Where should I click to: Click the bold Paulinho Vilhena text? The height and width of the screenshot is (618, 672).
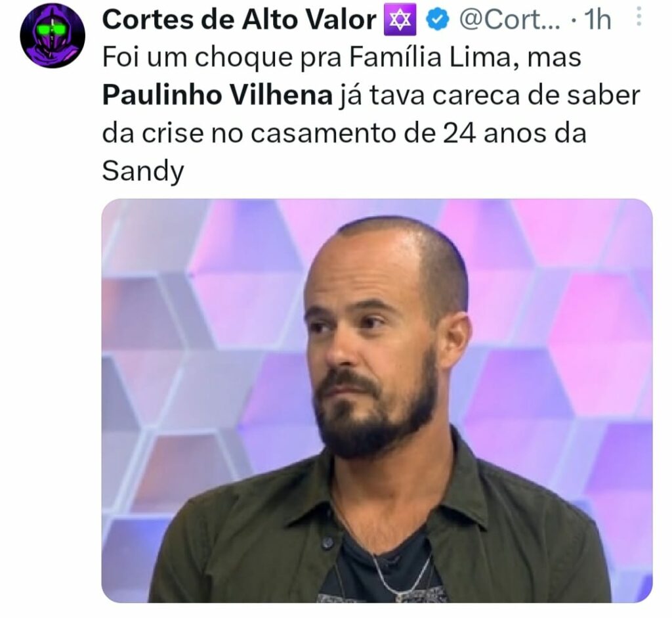pyautogui.click(x=217, y=95)
